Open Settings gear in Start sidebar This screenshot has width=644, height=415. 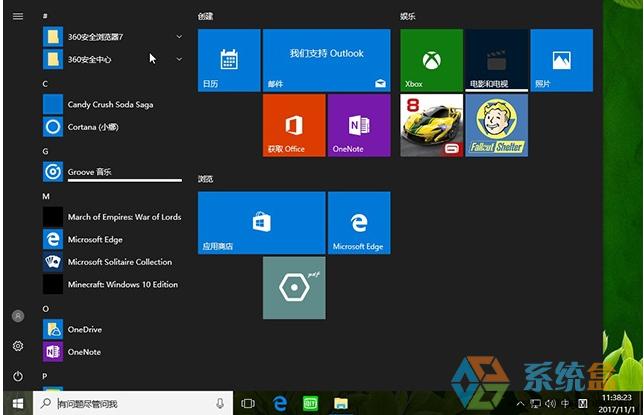pos(17,346)
